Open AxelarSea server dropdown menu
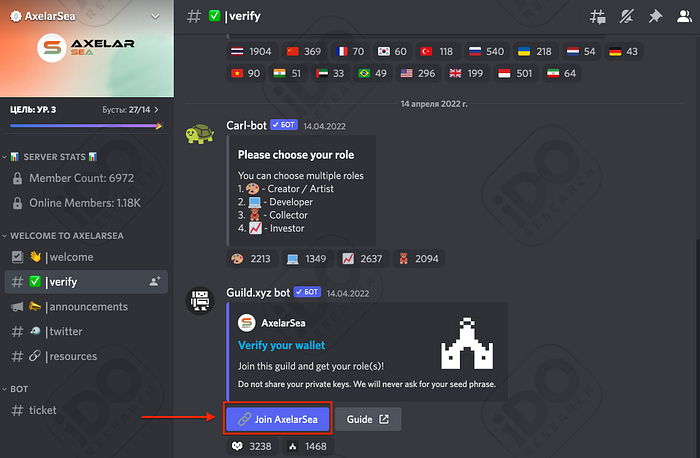Image resolution: width=700 pixels, height=458 pixels. click(x=155, y=17)
